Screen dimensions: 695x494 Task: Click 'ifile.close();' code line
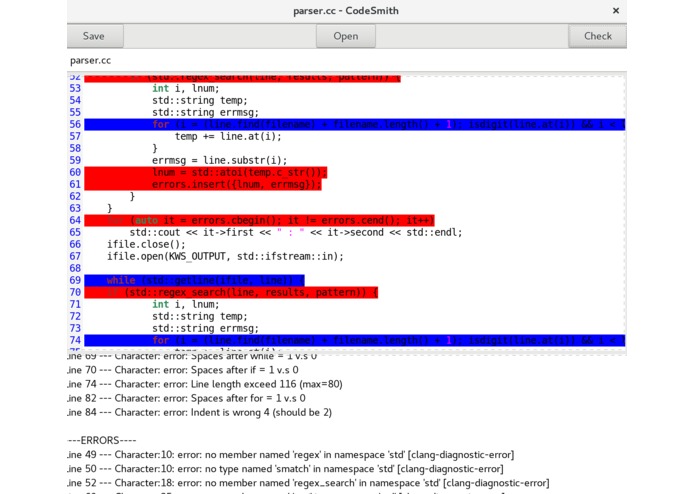click(146, 244)
